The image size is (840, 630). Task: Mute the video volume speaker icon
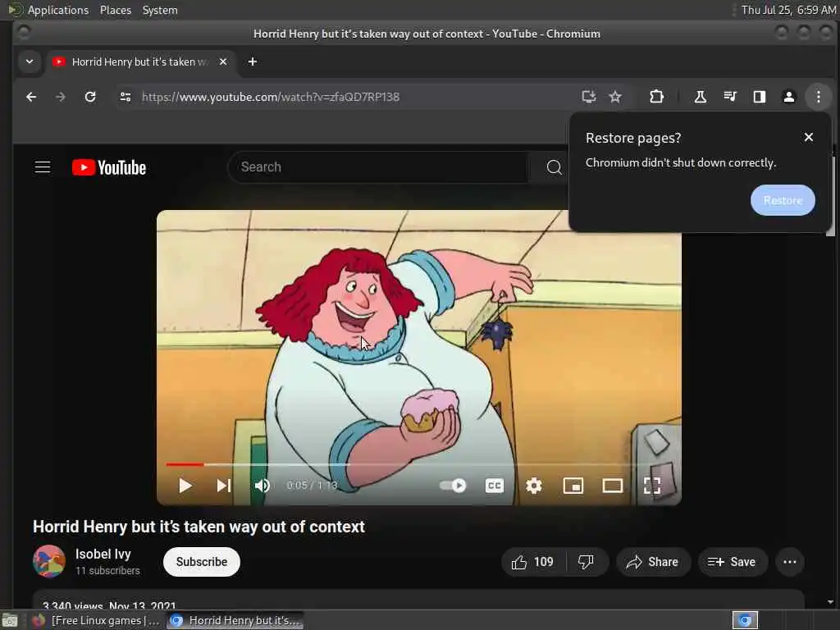pyautogui.click(x=262, y=486)
